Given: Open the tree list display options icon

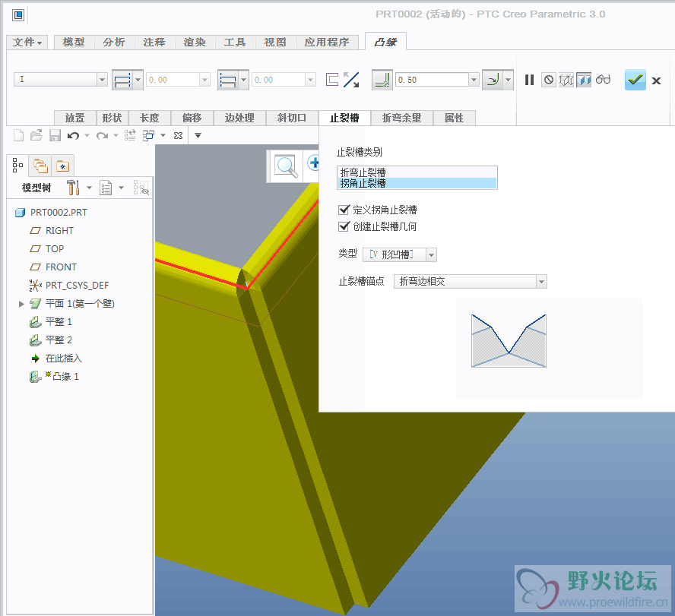Looking at the screenshot, I should click(x=106, y=188).
